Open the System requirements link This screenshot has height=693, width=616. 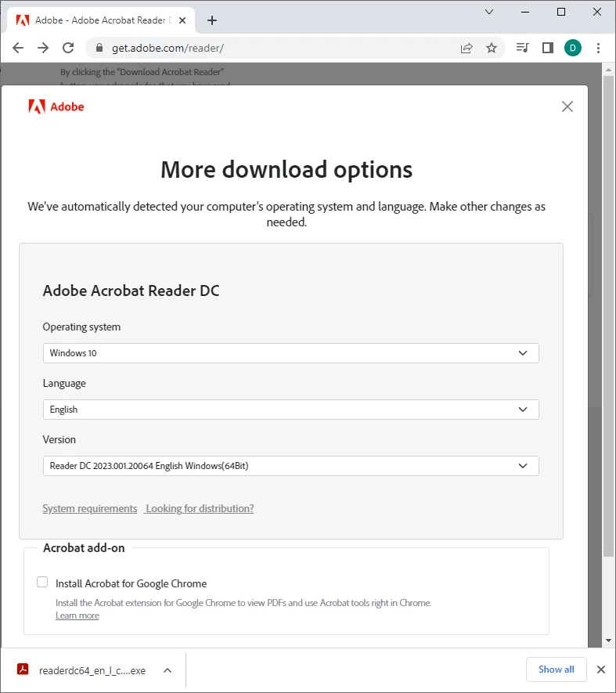click(x=90, y=508)
